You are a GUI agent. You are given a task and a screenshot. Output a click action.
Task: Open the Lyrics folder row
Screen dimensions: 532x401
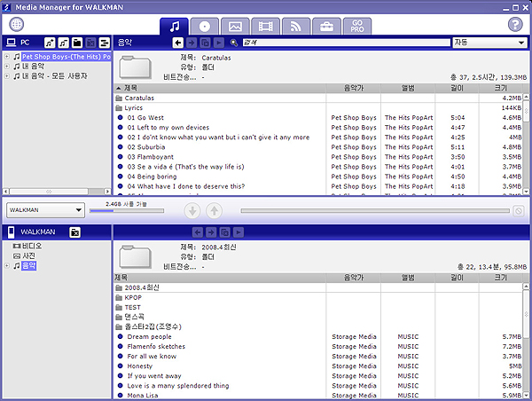(x=318, y=108)
